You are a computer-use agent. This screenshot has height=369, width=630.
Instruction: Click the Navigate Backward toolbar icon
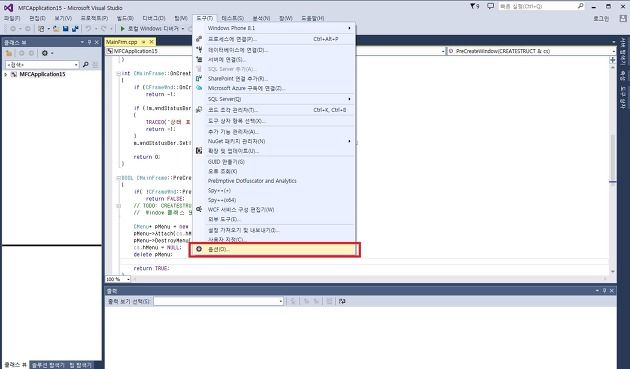point(13,29)
